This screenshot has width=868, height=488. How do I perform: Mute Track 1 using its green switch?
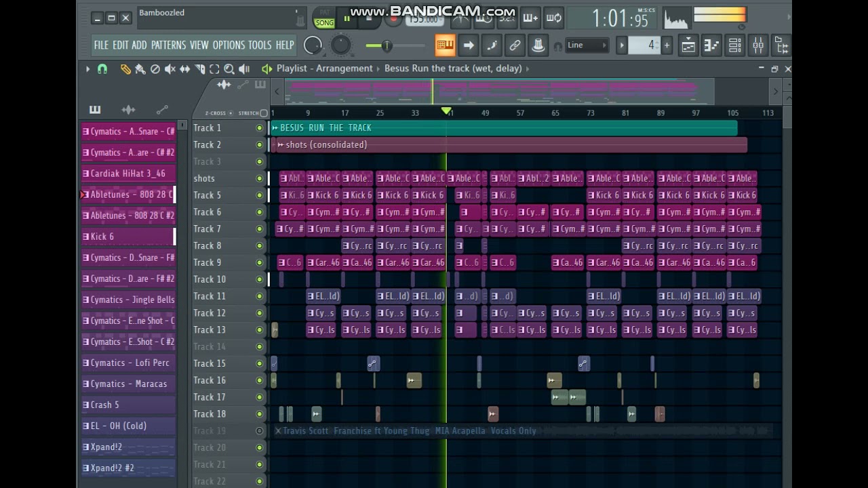tap(259, 128)
